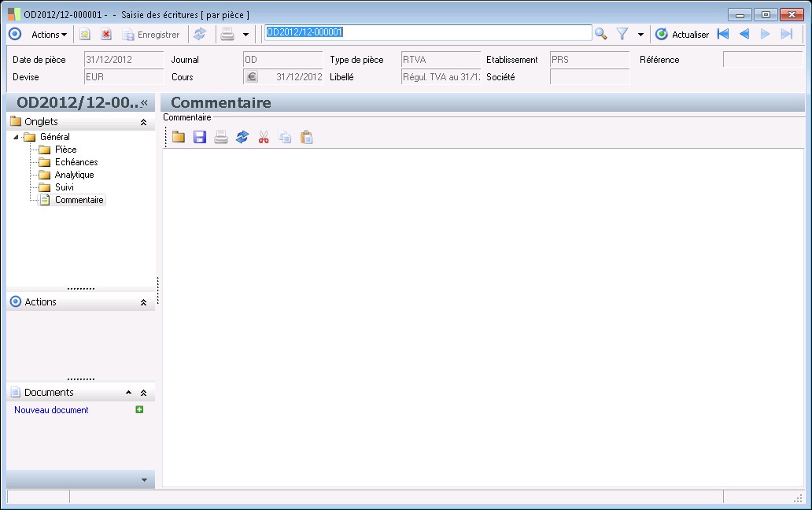Click the Société input field
This screenshot has width=812, height=510.
(590, 76)
